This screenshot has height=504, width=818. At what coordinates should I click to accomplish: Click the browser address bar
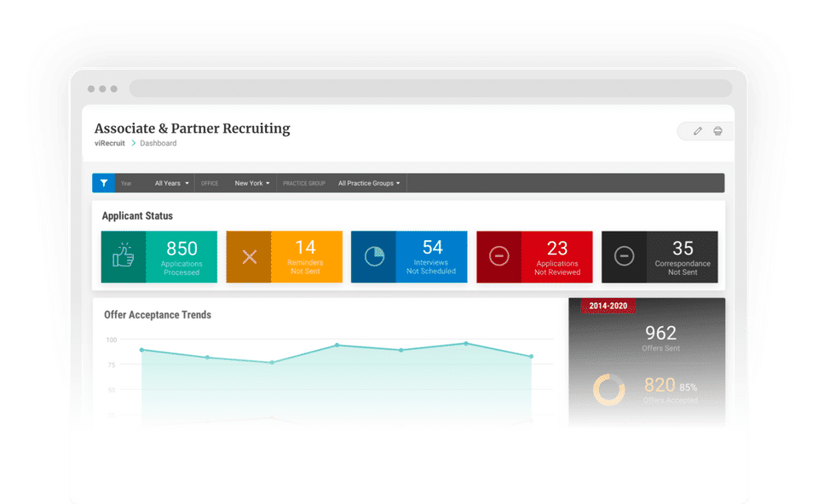(x=431, y=88)
